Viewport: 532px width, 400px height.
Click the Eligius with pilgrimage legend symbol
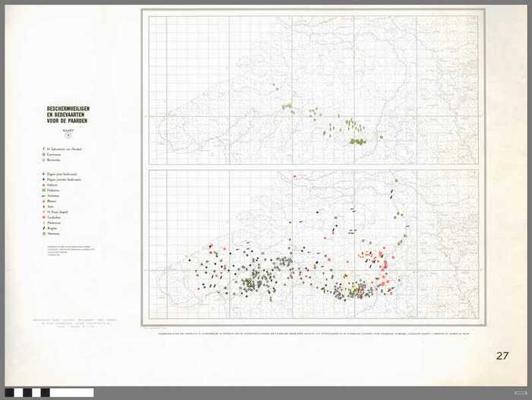[44, 174]
